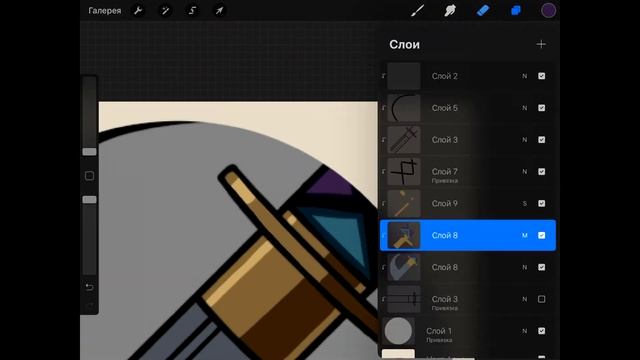Tap the Redo arrow in the sidebar
Image resolution: width=640 pixels, height=360 pixels.
pyautogui.click(x=89, y=305)
